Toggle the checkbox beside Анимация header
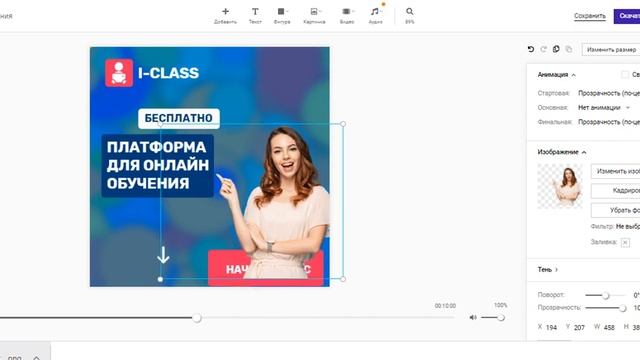 [624, 75]
